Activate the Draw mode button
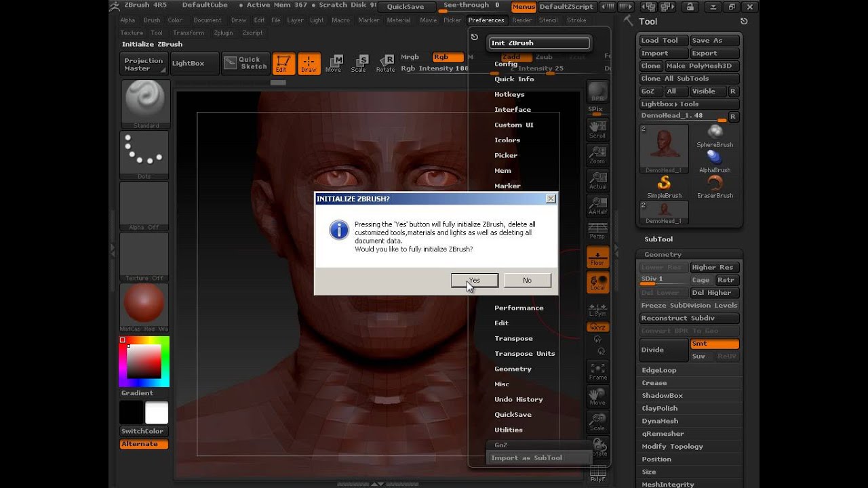This screenshot has height=488, width=868. point(309,64)
